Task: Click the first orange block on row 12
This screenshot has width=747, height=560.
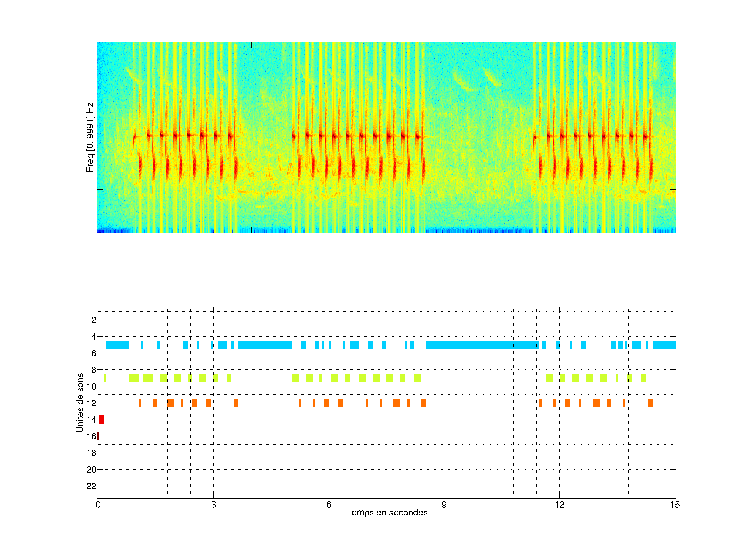Action: pos(140,403)
